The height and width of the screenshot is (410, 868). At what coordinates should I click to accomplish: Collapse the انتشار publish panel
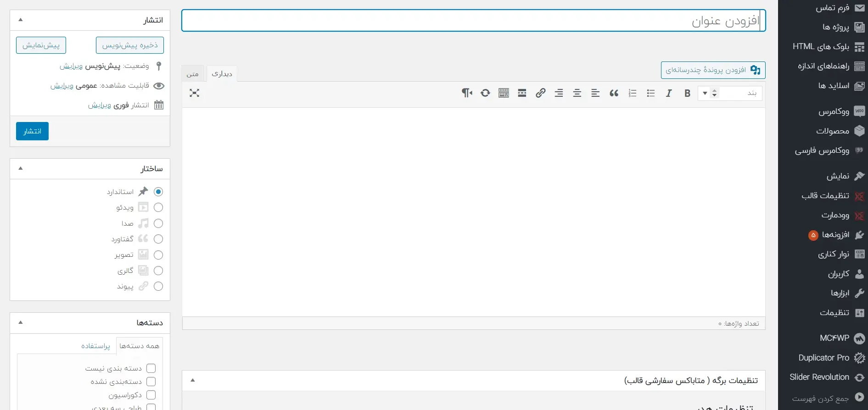tap(21, 20)
